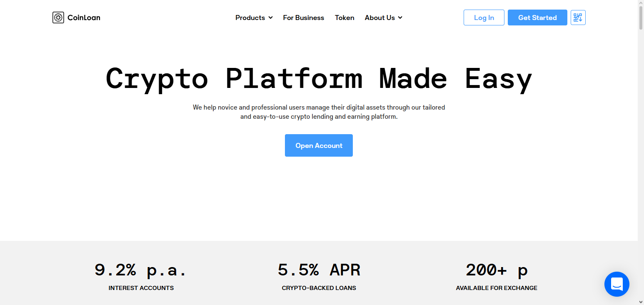Expand the chevron beside About Us
The image size is (644, 305).
(x=400, y=17)
